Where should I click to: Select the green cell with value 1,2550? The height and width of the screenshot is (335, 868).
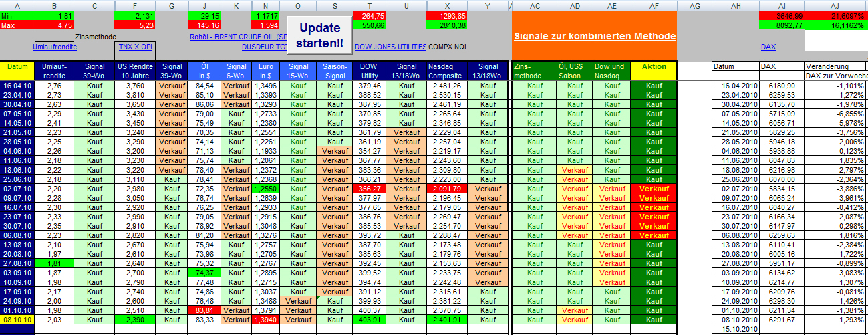click(x=265, y=189)
